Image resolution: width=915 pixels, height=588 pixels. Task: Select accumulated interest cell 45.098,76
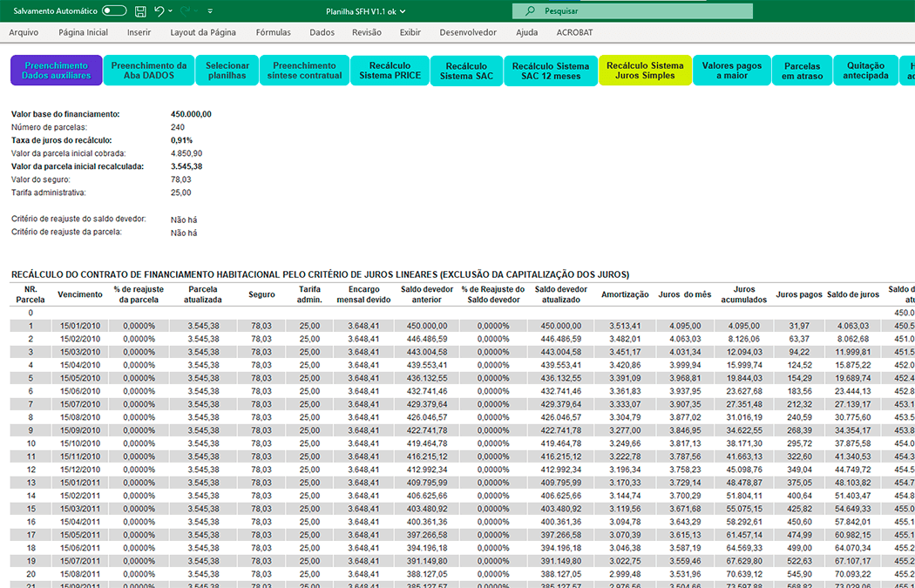tap(744, 470)
